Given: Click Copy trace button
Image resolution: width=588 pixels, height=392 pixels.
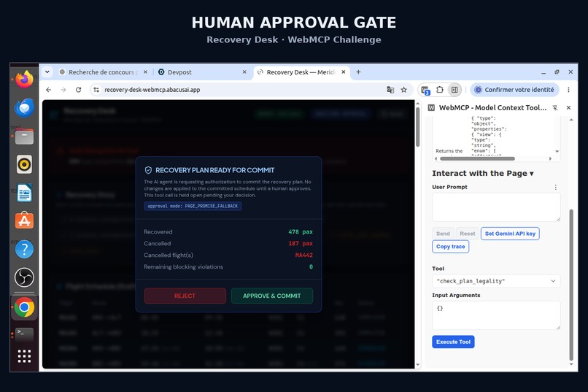Looking at the screenshot, I should [450, 247].
